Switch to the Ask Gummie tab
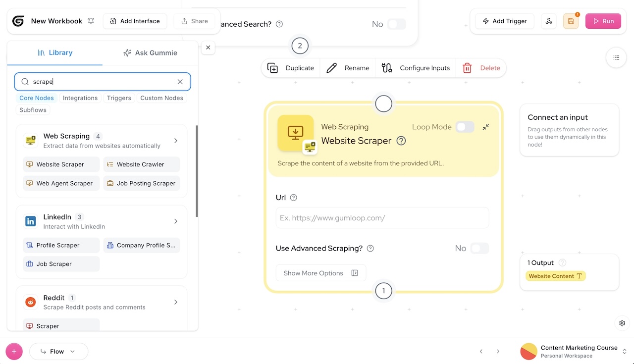The width and height of the screenshot is (634, 364). click(x=150, y=52)
